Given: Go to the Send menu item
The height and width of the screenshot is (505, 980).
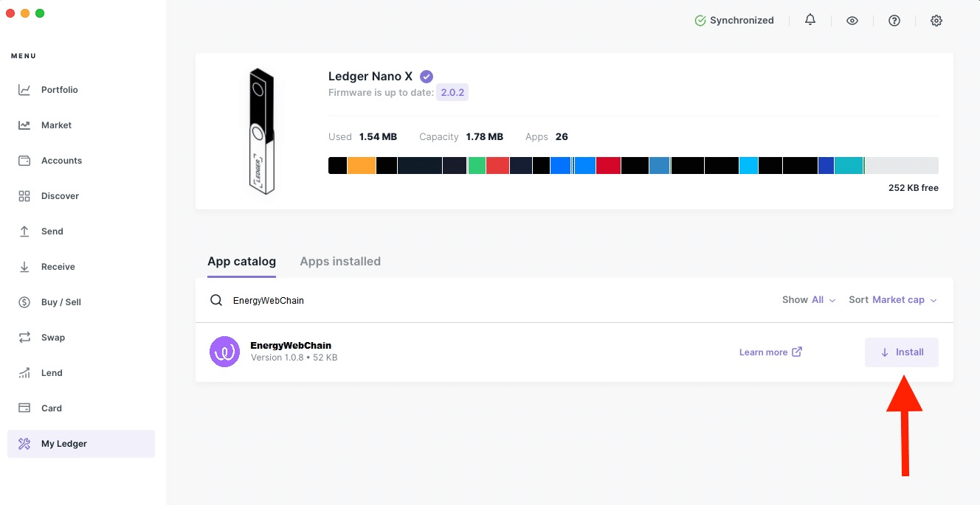Looking at the screenshot, I should pos(81,231).
